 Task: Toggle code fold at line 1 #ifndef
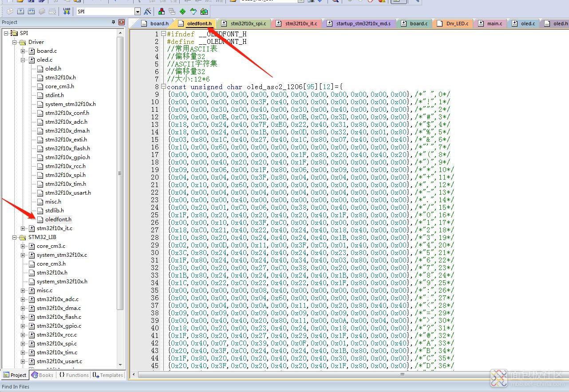(x=163, y=34)
